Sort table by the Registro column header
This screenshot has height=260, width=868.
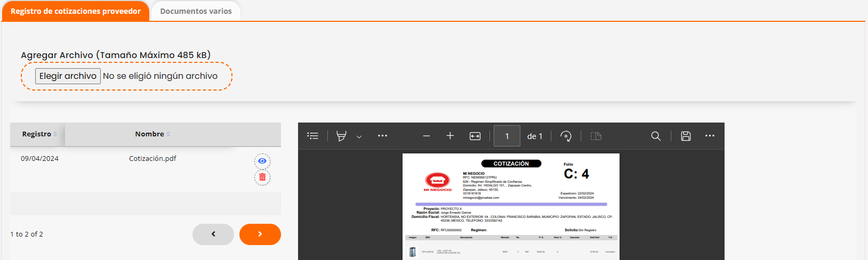point(37,134)
